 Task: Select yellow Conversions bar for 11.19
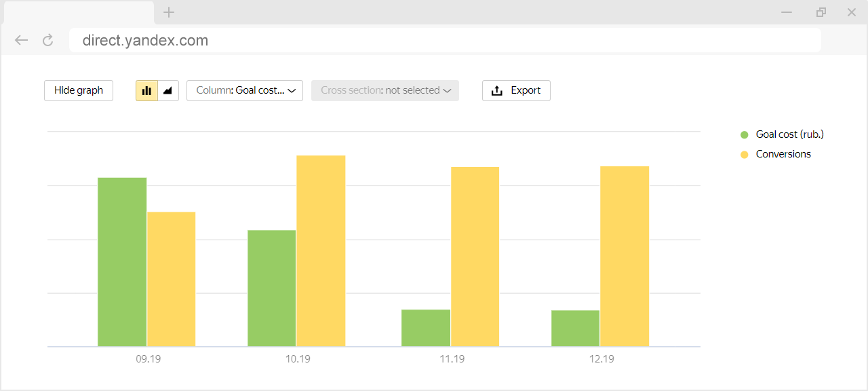click(475, 257)
